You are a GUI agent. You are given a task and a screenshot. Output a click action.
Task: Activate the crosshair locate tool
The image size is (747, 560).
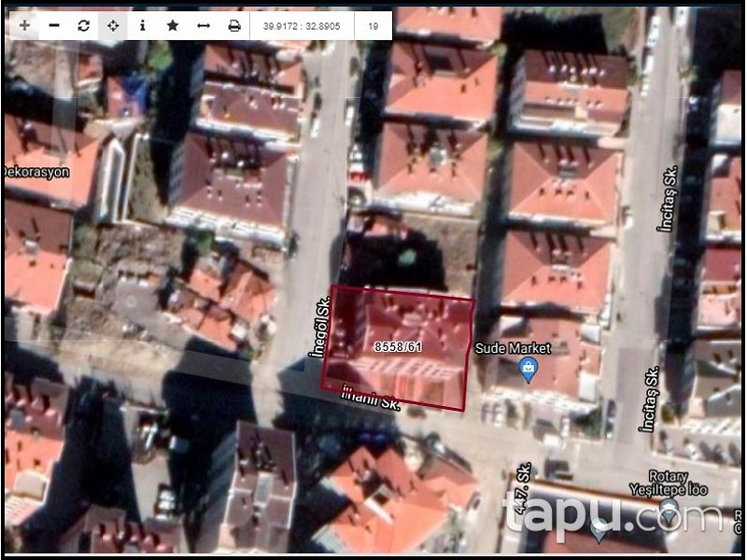(x=113, y=26)
